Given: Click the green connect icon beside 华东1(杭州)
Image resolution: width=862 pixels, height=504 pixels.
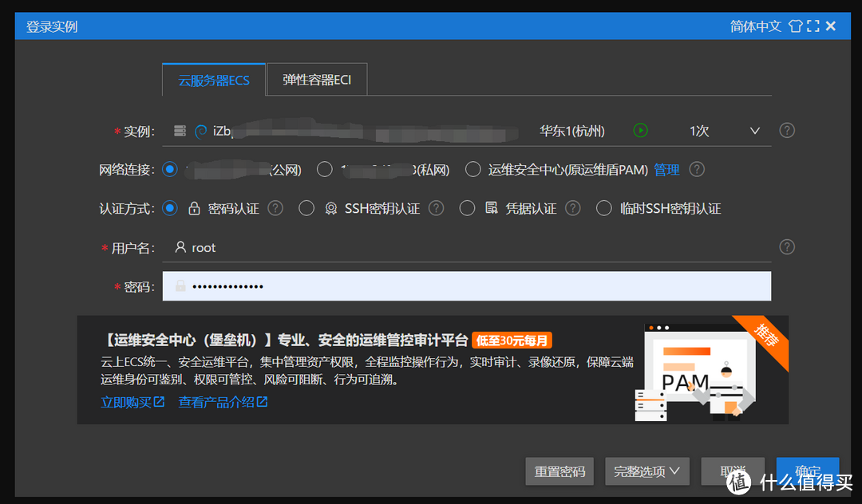Looking at the screenshot, I should pos(639,130).
